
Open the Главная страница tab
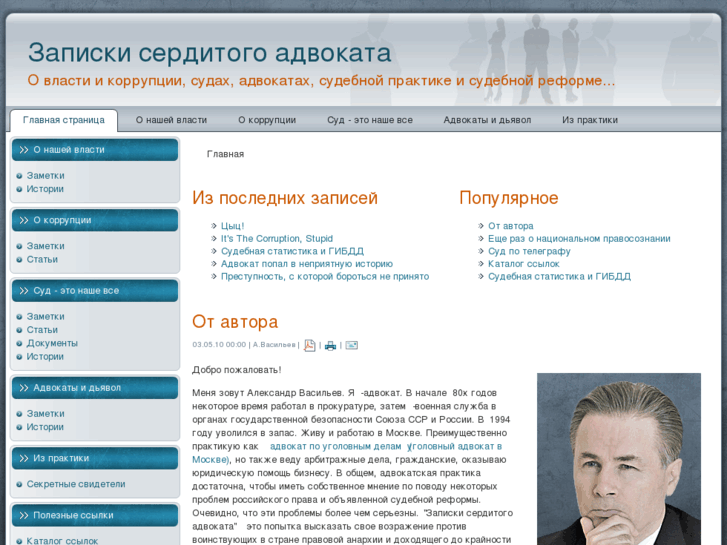(64, 120)
